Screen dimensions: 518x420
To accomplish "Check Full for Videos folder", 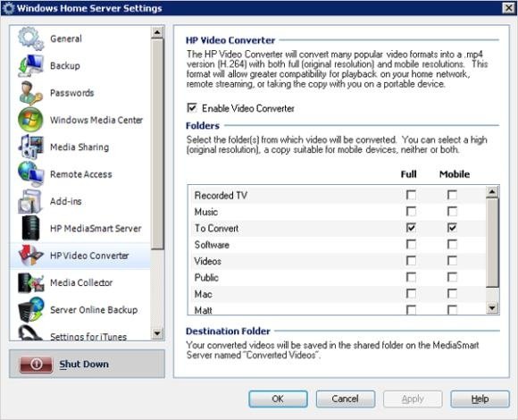I will click(411, 261).
